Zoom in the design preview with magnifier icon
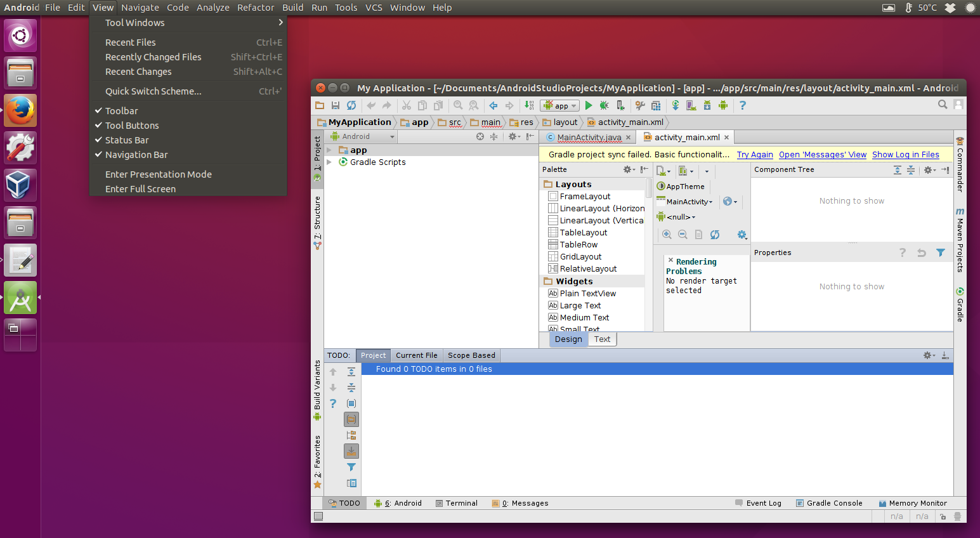The height and width of the screenshot is (538, 980). (x=667, y=235)
